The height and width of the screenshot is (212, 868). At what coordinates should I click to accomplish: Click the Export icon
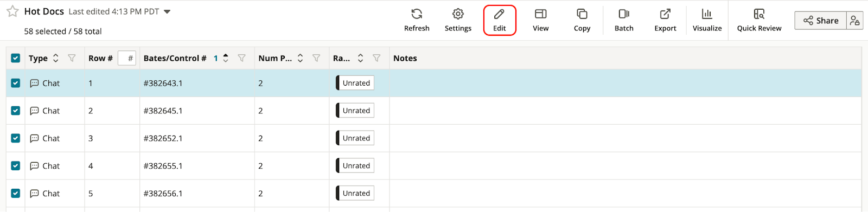pos(665,14)
